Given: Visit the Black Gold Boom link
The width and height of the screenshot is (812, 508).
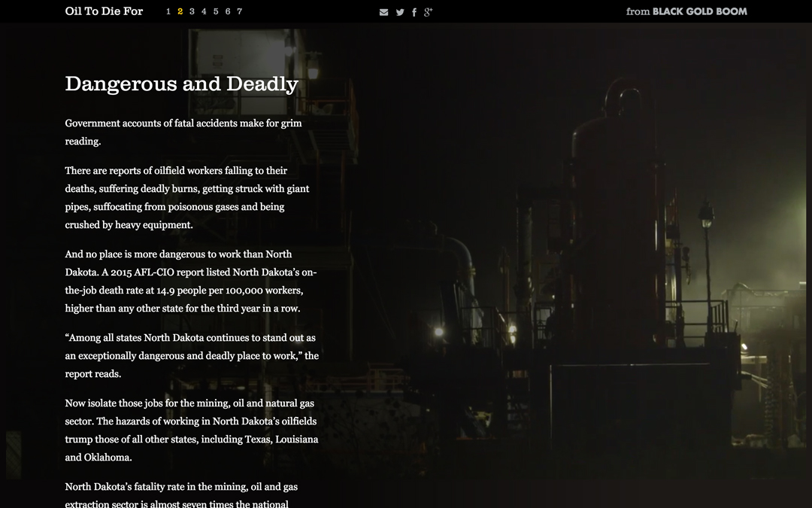Looking at the screenshot, I should [686, 11].
